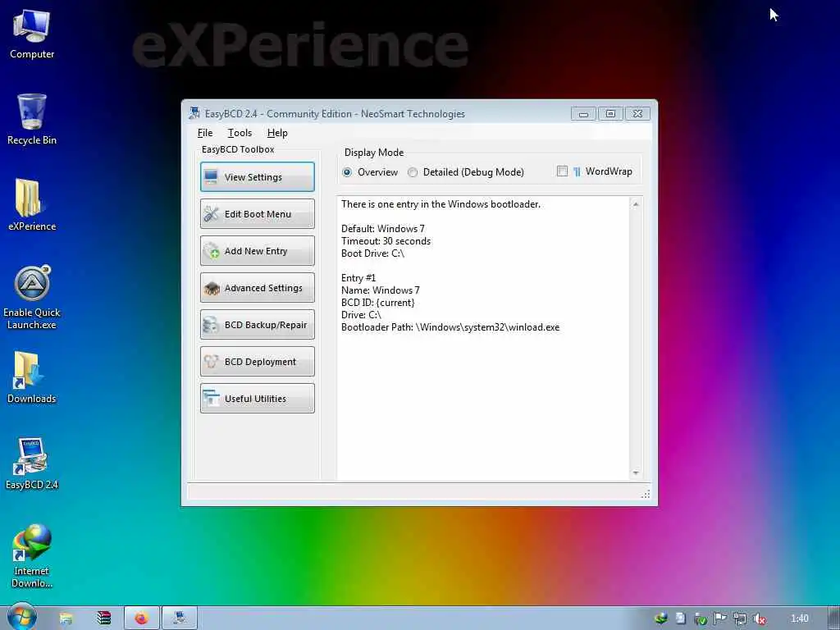Enable the WordWrap checkbox

(x=562, y=171)
